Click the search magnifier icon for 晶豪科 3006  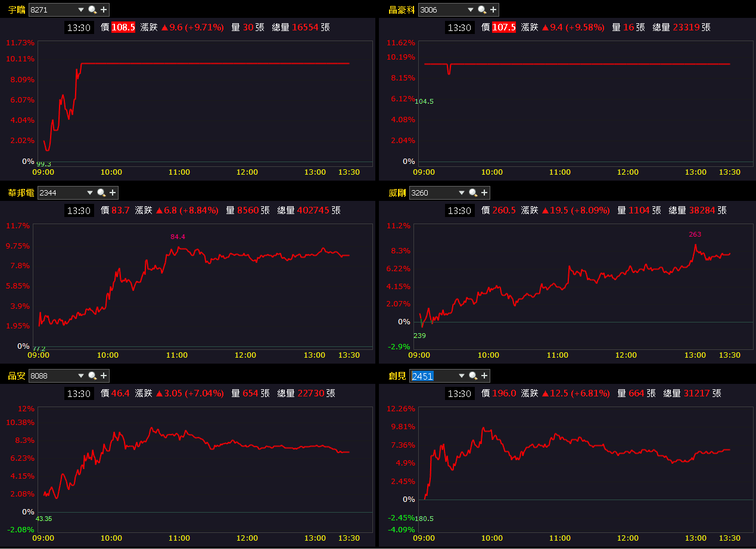(483, 10)
